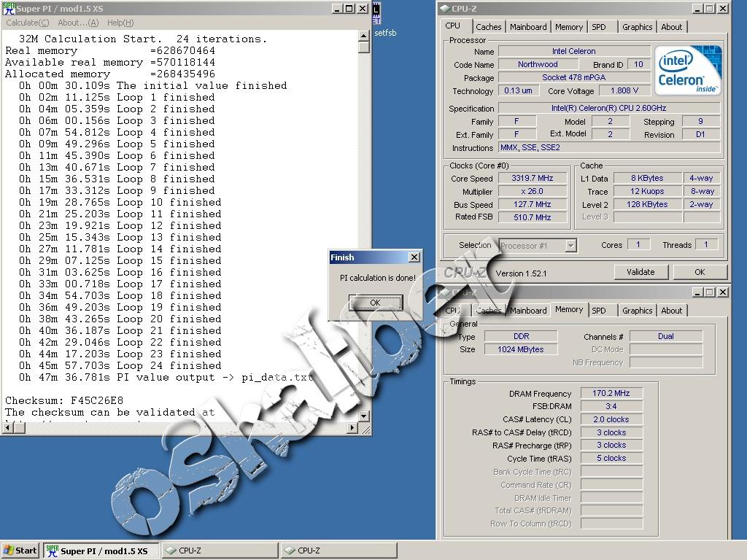747x560 pixels.
Task: Click Super PI vertical scrollbar down arrow
Action: coord(363,416)
